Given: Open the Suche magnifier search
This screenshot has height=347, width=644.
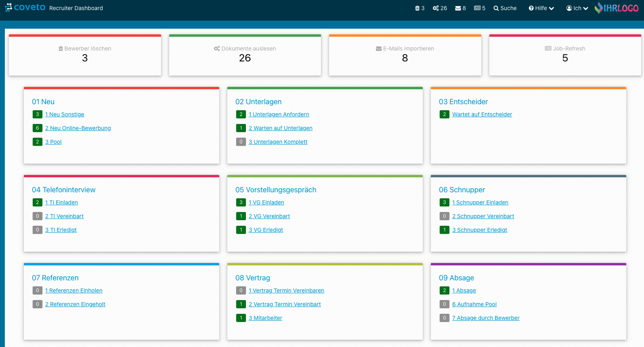Looking at the screenshot, I should click(505, 8).
